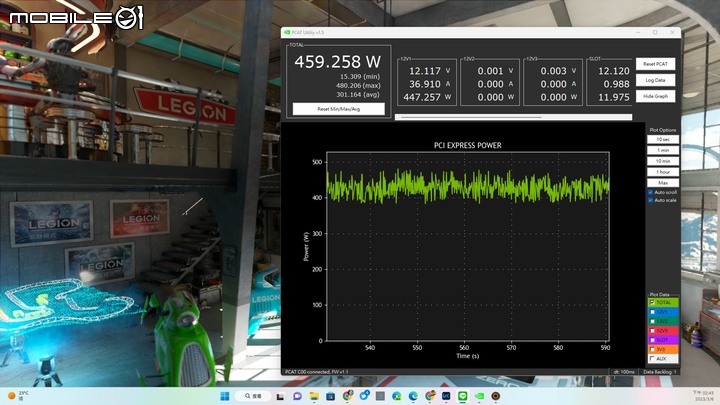Open the round brown icon at taskbar end
The height and width of the screenshot is (405, 720).
click(x=495, y=396)
